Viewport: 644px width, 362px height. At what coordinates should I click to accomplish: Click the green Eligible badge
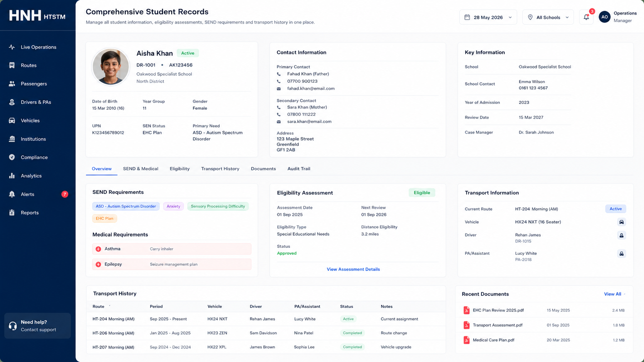click(422, 193)
